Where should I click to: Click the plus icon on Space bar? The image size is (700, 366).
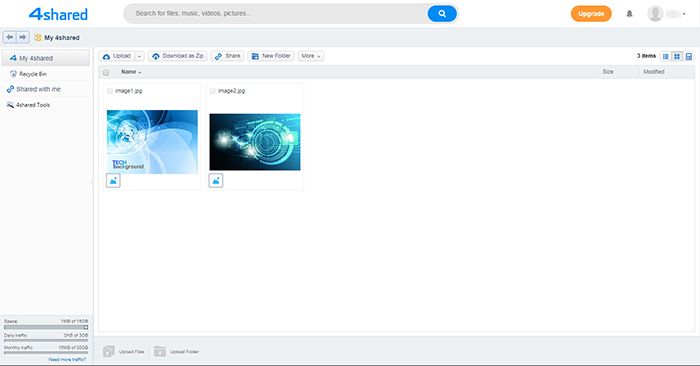point(86,327)
